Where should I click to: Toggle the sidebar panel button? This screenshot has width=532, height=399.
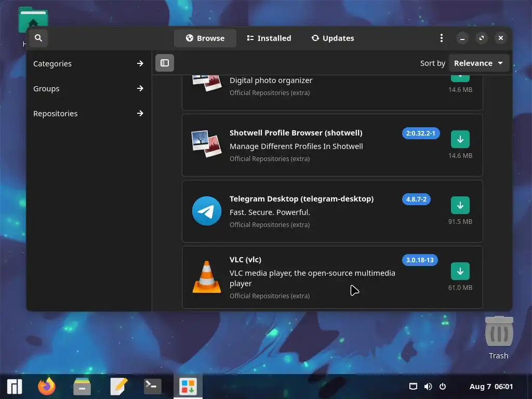pyautogui.click(x=165, y=63)
